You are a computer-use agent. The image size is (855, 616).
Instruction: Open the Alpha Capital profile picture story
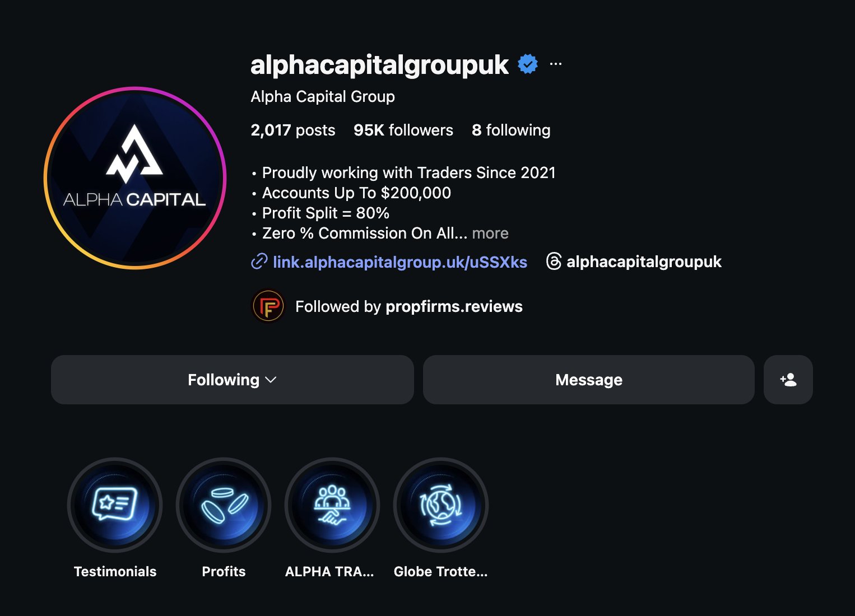[x=135, y=178]
